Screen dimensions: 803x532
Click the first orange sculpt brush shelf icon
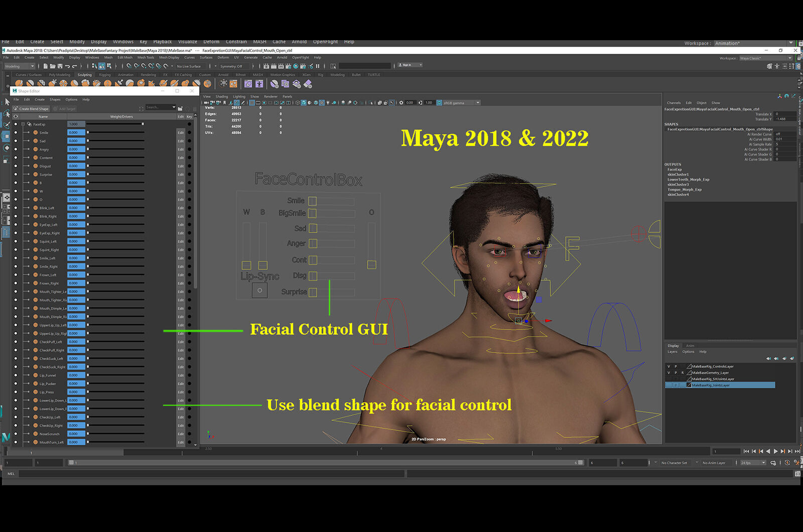tap(19, 83)
